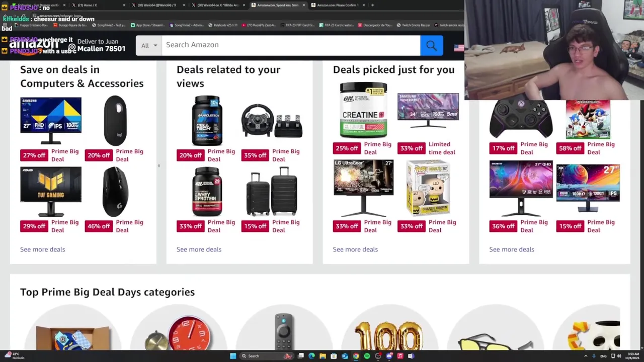
Task: Open the TUF Gaming monitor deal
Action: (x=51, y=192)
